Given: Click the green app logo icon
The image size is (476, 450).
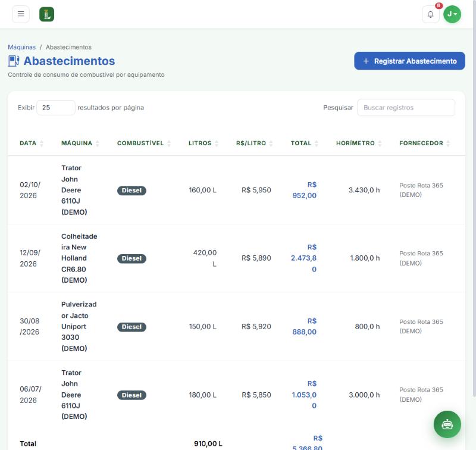Looking at the screenshot, I should pyautogui.click(x=47, y=14).
